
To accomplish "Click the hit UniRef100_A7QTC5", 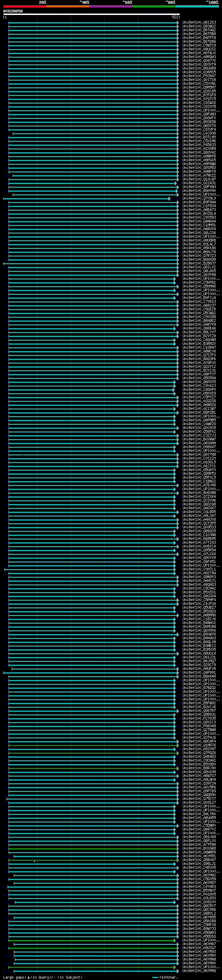I will (199, 99).
